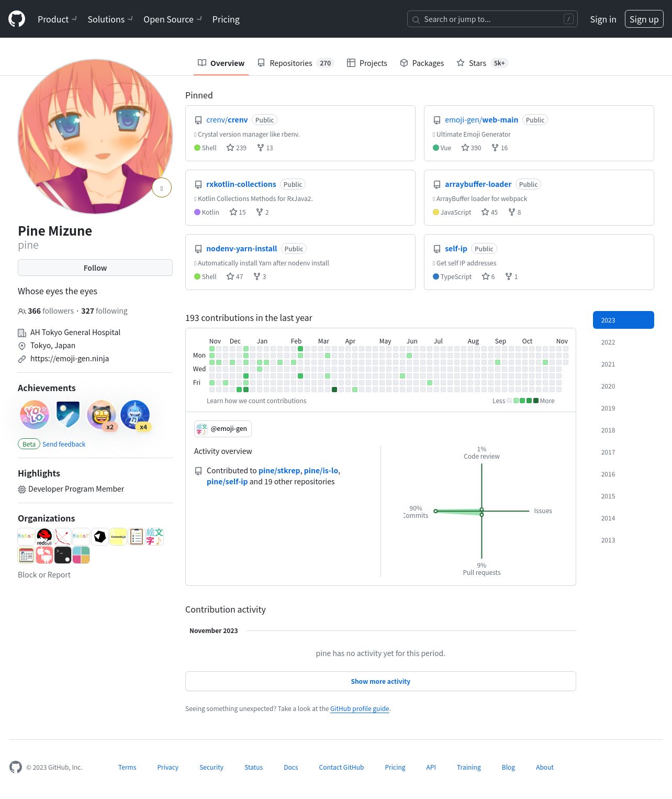The height and width of the screenshot is (799, 672).
Task: Select the 2023 contribution year
Action: click(x=623, y=320)
